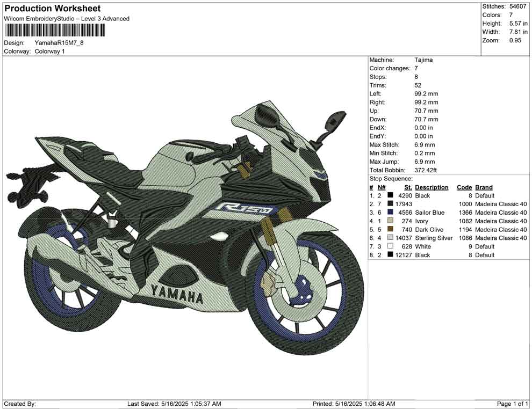The height and width of the screenshot is (409, 532).
Task: Click 'Wilcom EmbroideryStudio – Level 3 Advanced' text
Action: coord(67,19)
